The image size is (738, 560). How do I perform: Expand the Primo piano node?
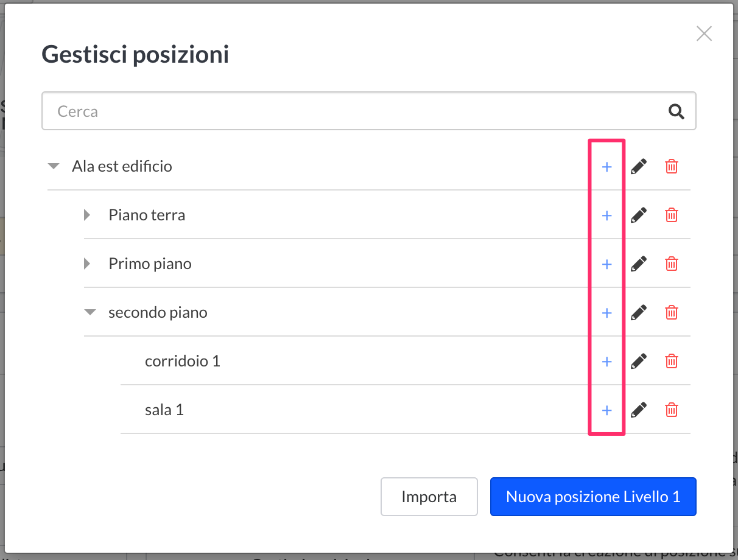point(87,263)
